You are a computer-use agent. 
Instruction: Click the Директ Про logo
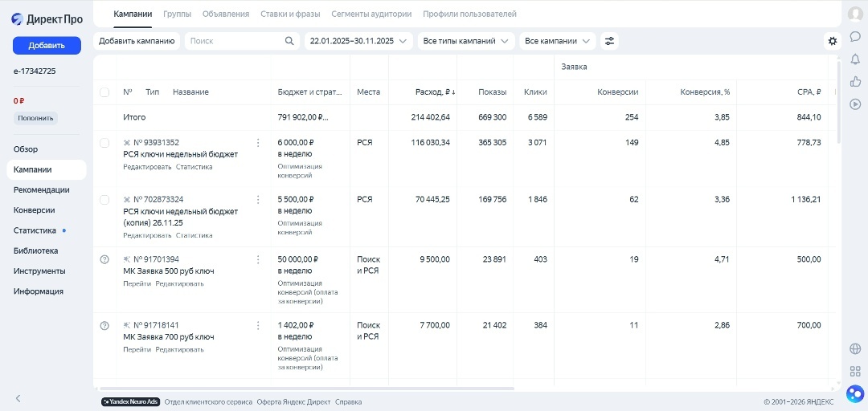tap(47, 19)
